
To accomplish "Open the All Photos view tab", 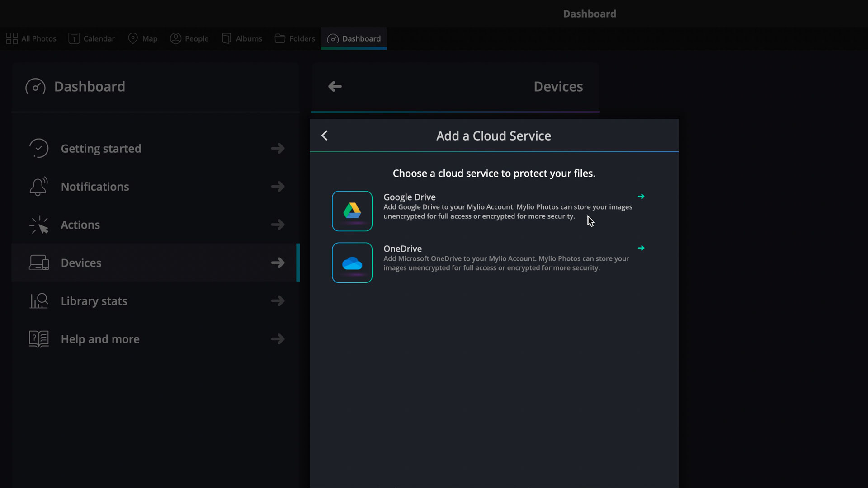I will pyautogui.click(x=31, y=38).
